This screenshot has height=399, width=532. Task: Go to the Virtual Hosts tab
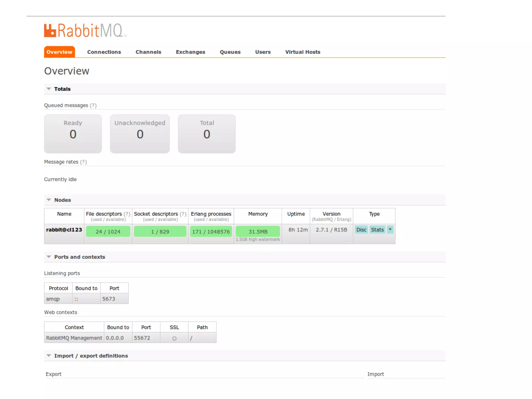pyautogui.click(x=302, y=52)
